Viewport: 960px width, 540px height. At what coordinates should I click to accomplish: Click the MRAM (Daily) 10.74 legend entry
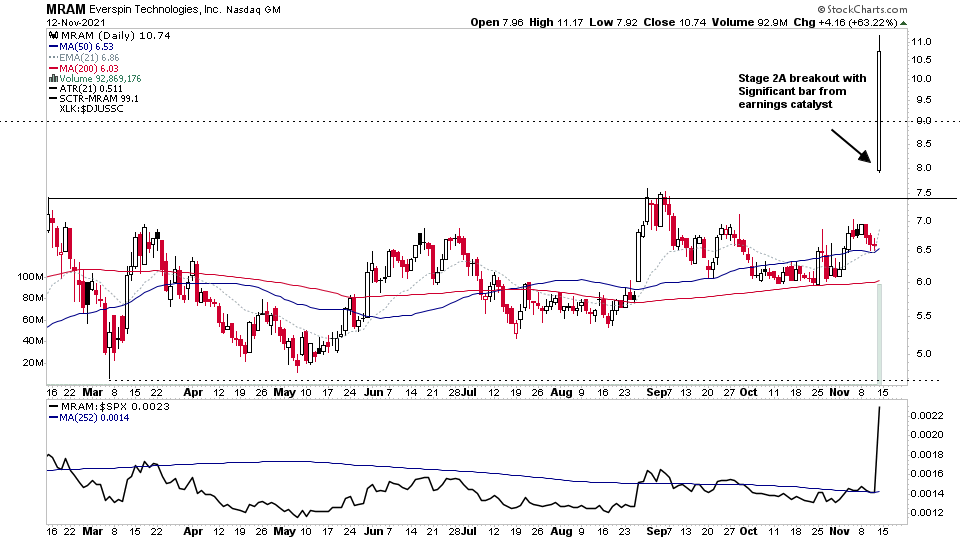point(115,36)
